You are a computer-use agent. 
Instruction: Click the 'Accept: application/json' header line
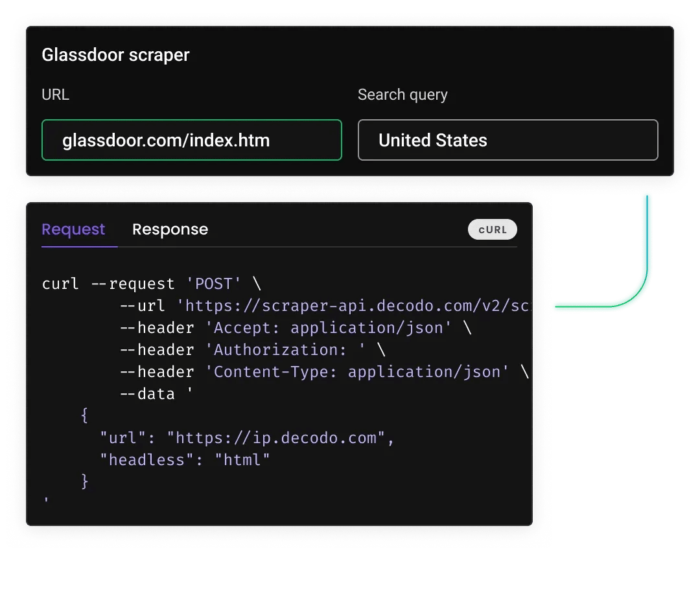tap(296, 328)
